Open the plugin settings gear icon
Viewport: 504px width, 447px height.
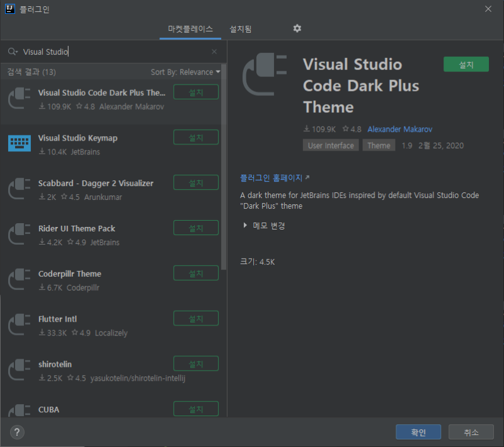(x=297, y=28)
